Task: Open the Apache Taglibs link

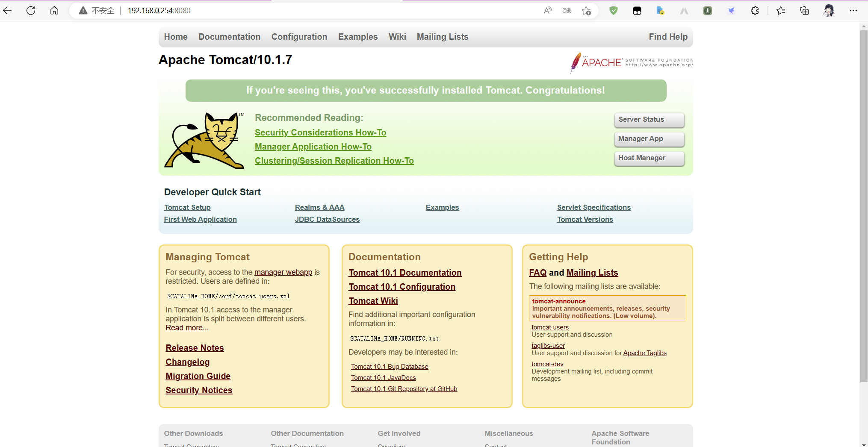Action: (645, 353)
